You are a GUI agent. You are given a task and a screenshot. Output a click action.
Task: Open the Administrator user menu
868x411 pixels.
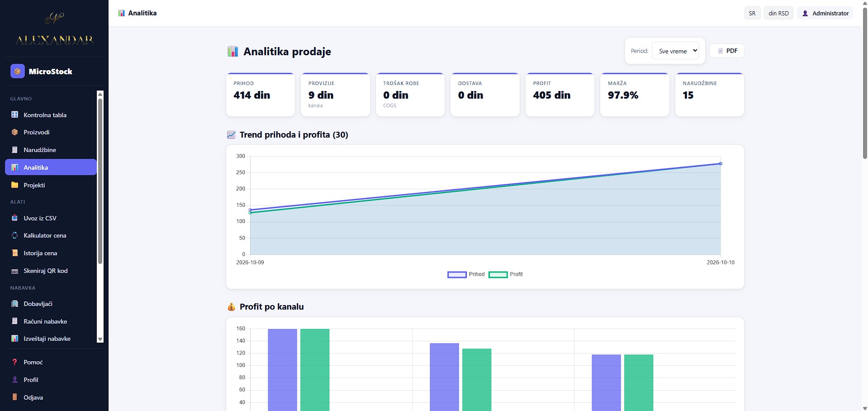(x=825, y=13)
